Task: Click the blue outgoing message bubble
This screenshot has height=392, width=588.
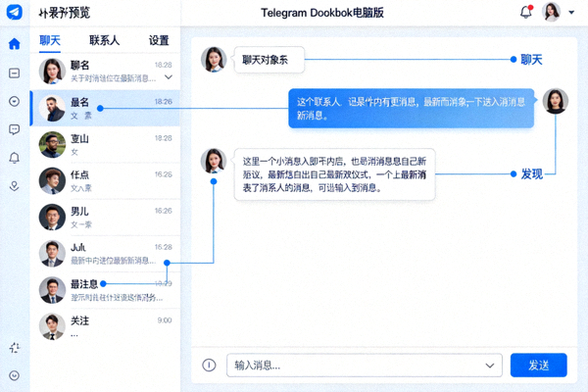Action: 411,108
